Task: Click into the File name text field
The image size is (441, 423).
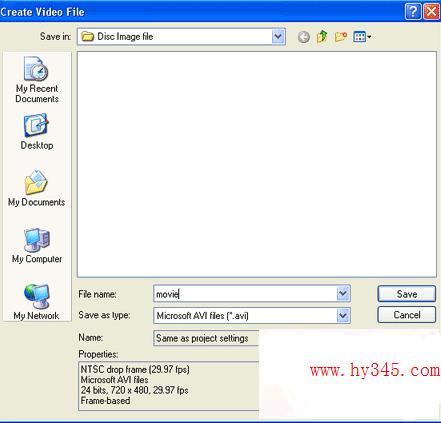Action: click(x=245, y=294)
